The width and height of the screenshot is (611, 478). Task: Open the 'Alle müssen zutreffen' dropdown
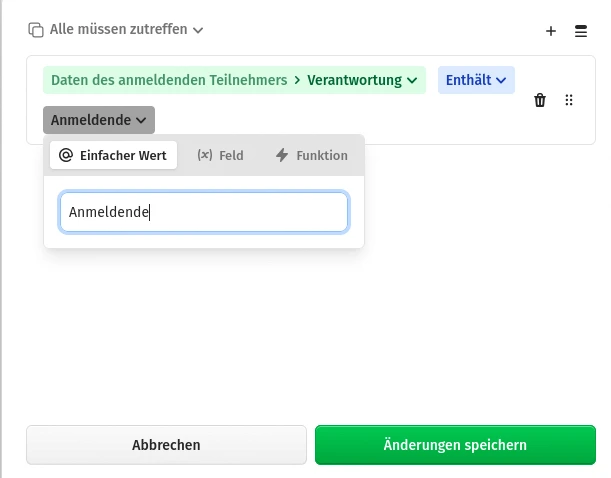tap(118, 30)
